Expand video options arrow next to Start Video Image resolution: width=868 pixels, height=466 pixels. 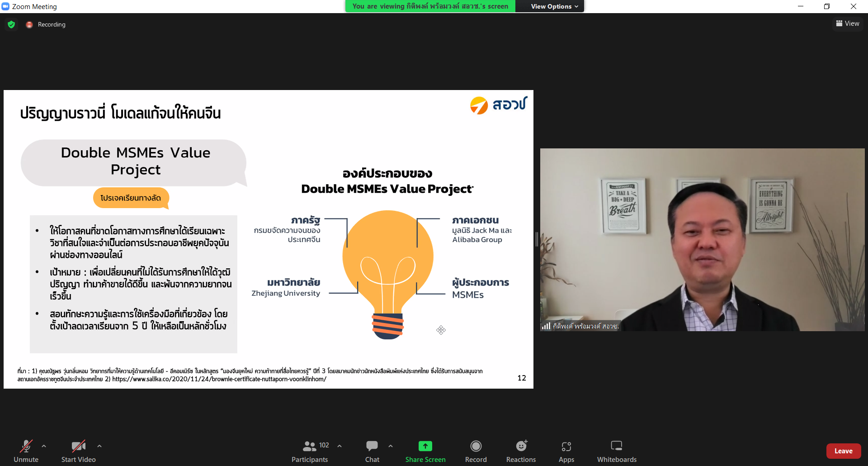pos(99,446)
